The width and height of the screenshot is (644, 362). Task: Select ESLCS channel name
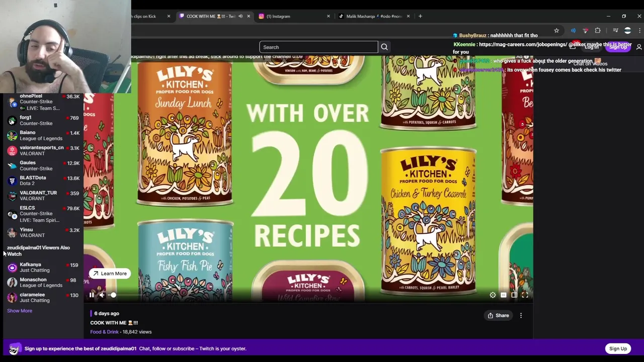pyautogui.click(x=27, y=208)
